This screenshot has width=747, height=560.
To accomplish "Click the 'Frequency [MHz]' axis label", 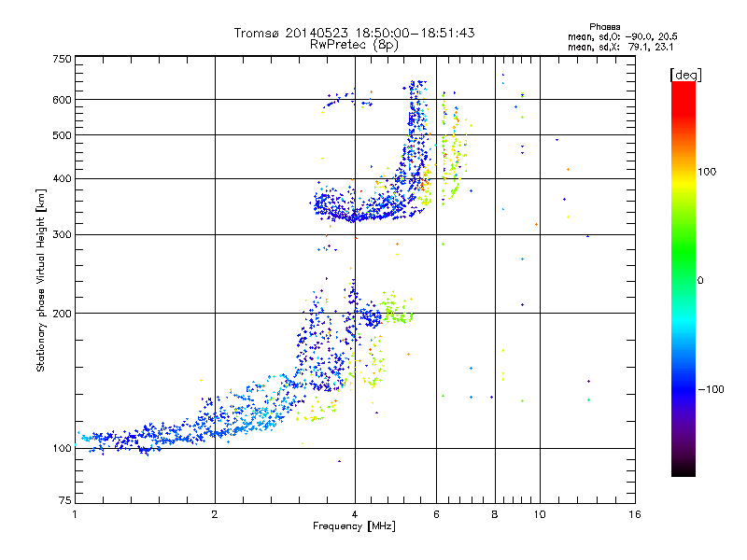I will [354, 526].
